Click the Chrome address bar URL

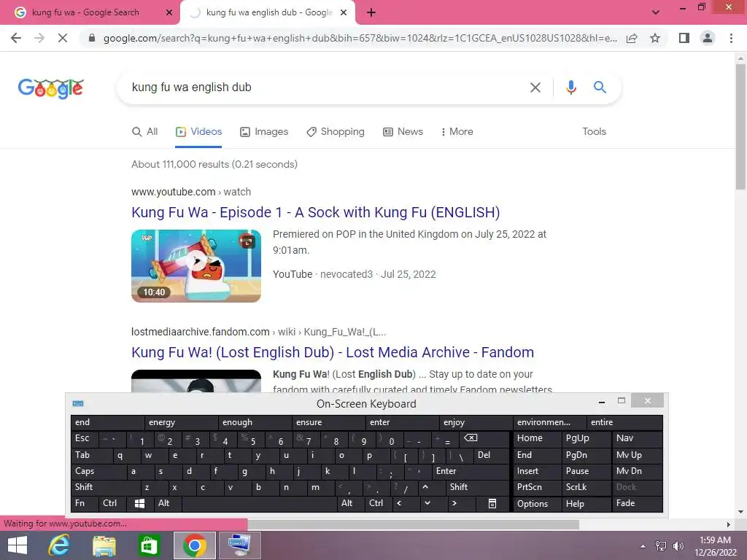[360, 38]
